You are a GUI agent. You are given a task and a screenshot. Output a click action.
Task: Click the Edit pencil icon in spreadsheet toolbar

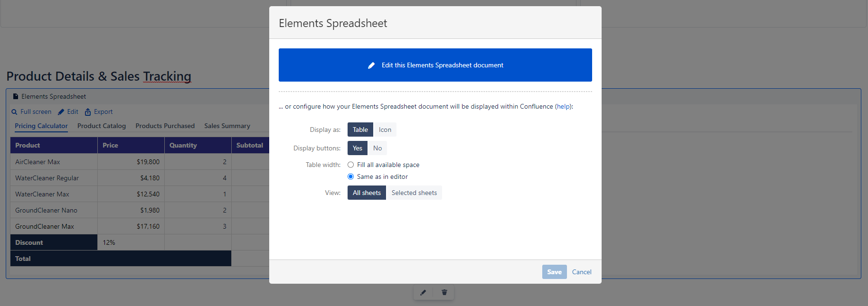coord(61,112)
